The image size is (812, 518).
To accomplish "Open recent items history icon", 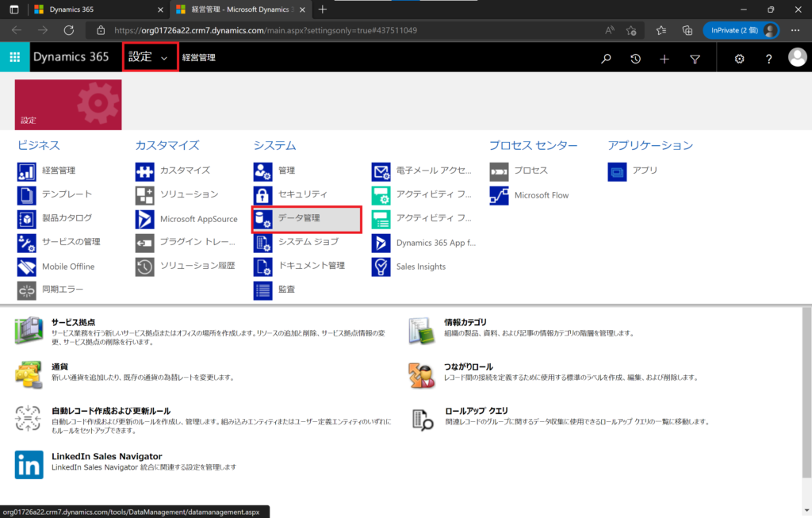I will click(x=635, y=59).
